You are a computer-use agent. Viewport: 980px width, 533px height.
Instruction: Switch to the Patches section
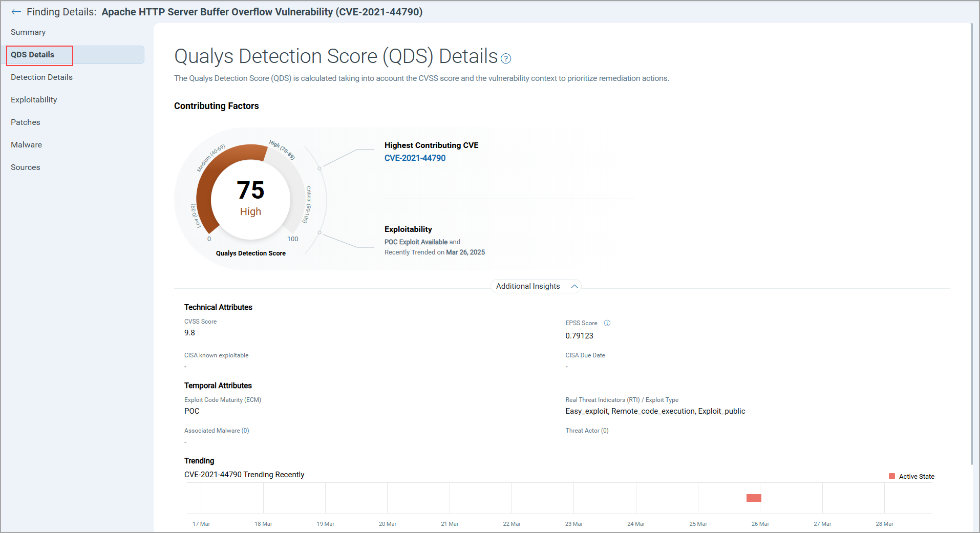tap(26, 122)
